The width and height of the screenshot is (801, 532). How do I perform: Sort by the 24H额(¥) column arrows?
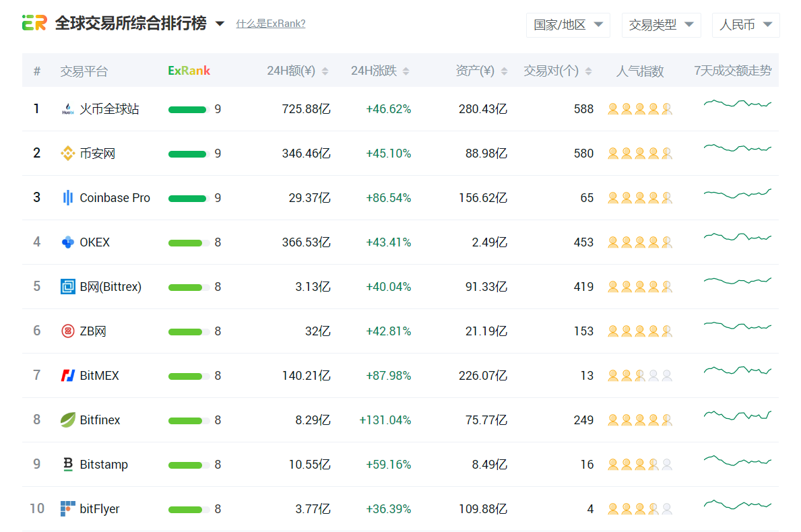coord(325,71)
